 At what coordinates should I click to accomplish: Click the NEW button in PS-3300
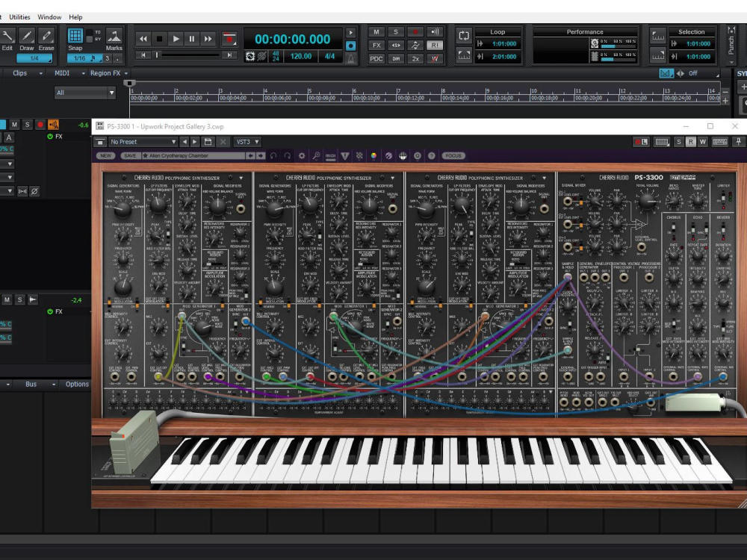[106, 156]
